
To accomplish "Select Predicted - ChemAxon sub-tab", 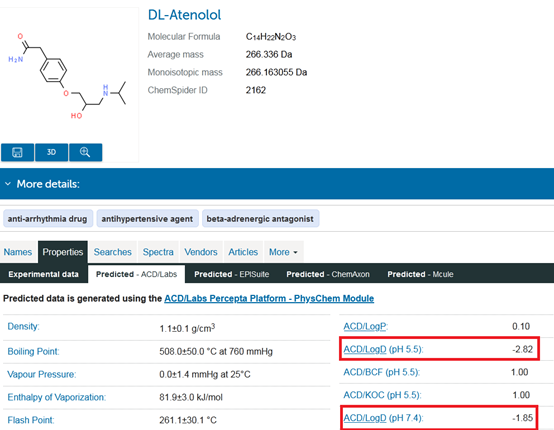I will pyautogui.click(x=328, y=274).
